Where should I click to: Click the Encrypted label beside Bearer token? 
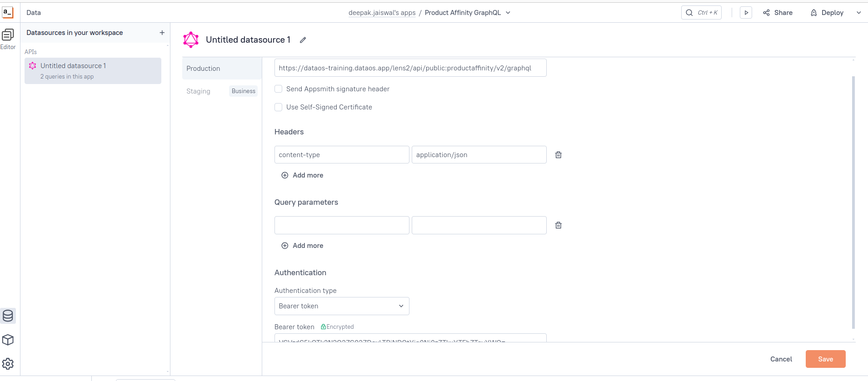(337, 327)
